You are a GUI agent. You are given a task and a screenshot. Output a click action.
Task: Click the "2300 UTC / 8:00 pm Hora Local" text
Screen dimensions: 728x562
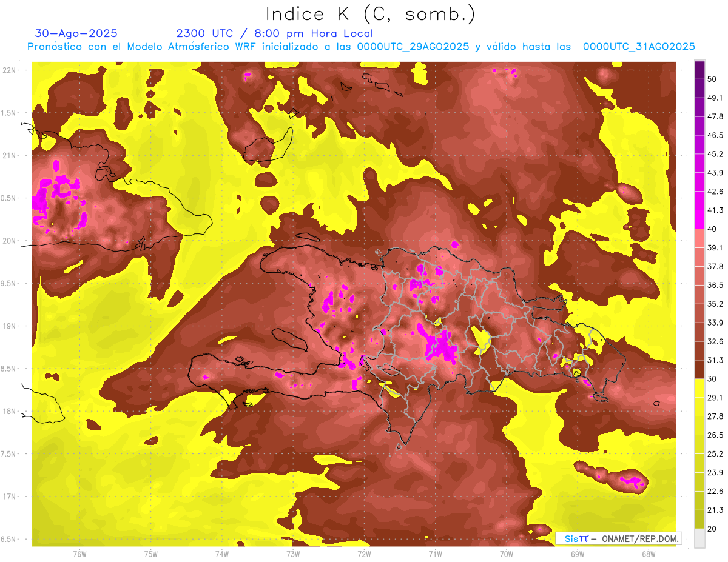click(274, 33)
